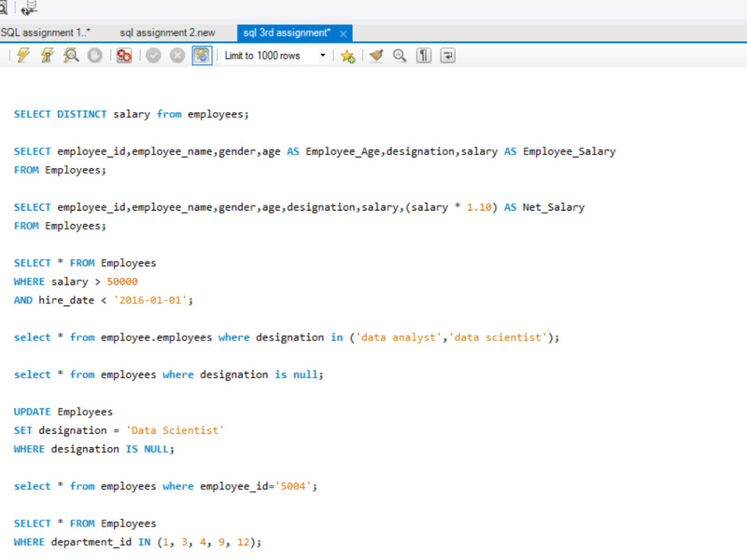Toggle the auto-commit mode button
Image resolution: width=747 pixels, height=560 pixels.
pyautogui.click(x=202, y=55)
